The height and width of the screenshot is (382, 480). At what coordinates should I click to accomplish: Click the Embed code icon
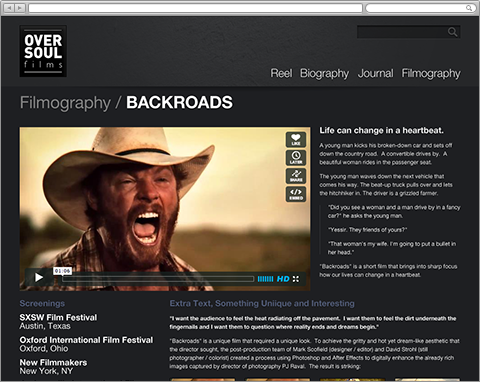(296, 194)
